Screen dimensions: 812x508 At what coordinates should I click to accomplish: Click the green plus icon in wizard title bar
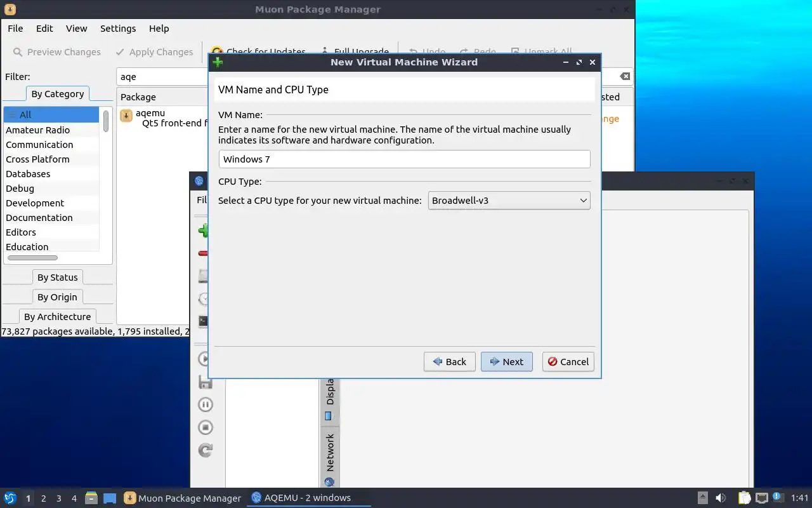(x=218, y=62)
